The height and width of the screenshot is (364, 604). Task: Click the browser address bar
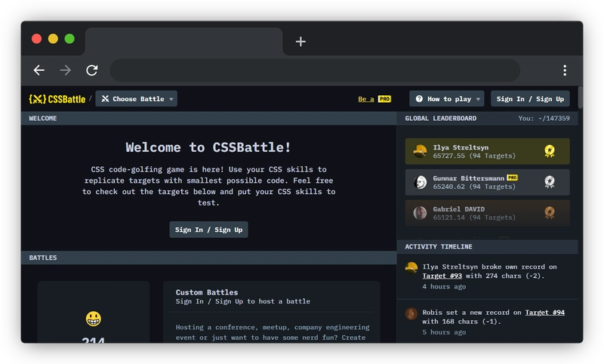(315, 70)
